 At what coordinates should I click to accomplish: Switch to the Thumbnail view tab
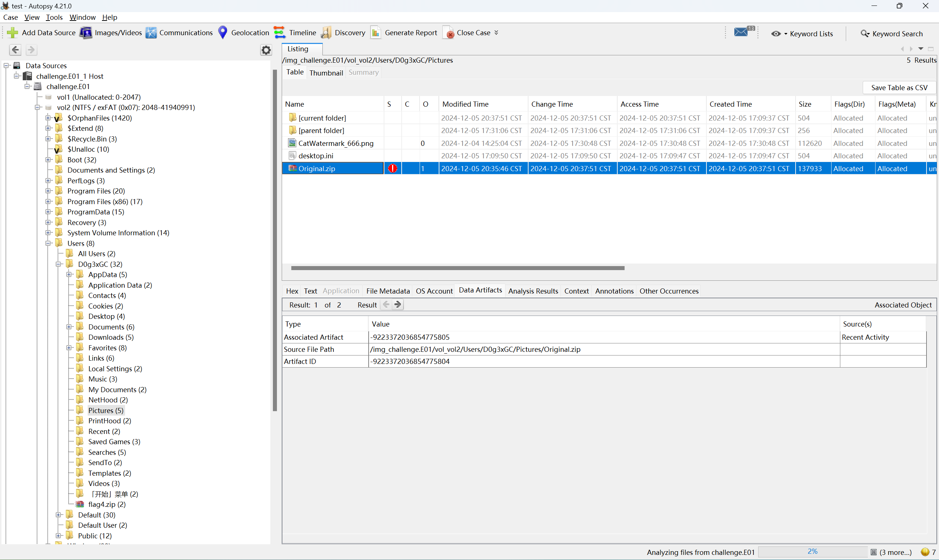326,73
